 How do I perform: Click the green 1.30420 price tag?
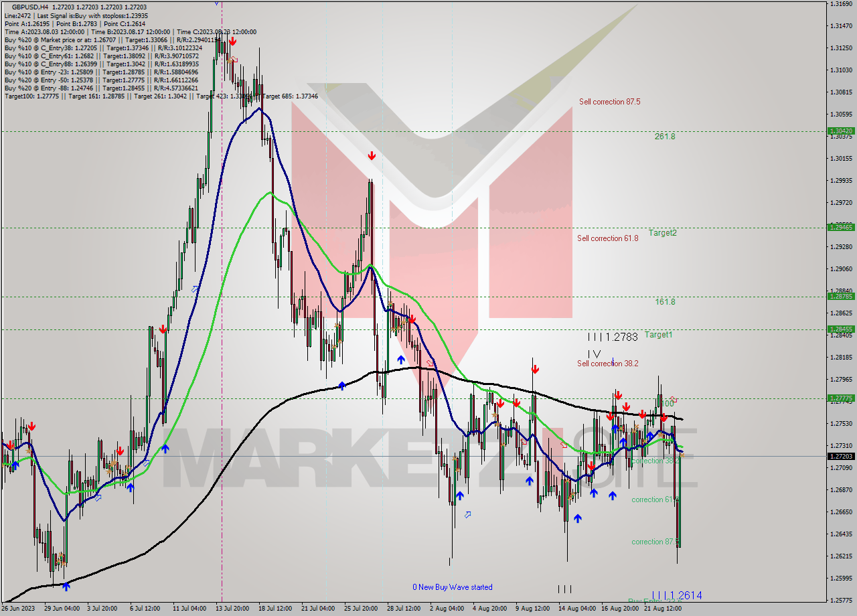[x=841, y=131]
